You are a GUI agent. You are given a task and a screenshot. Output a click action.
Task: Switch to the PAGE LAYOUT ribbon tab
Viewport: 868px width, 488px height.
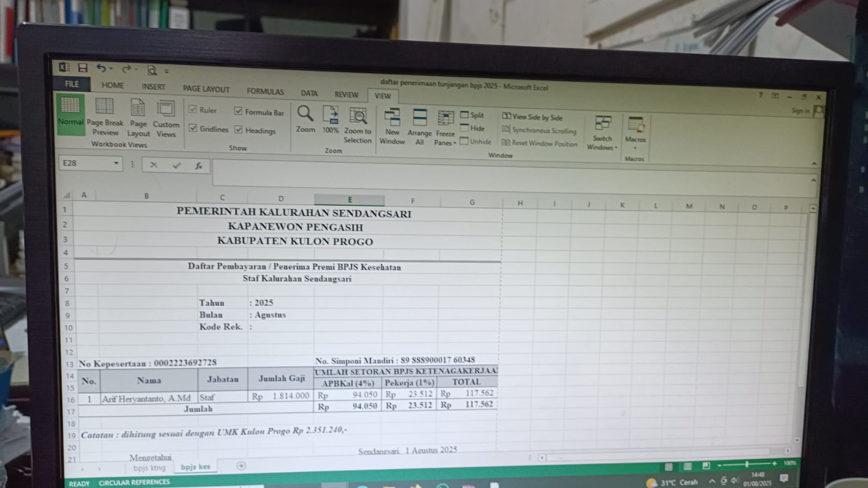[x=206, y=89]
